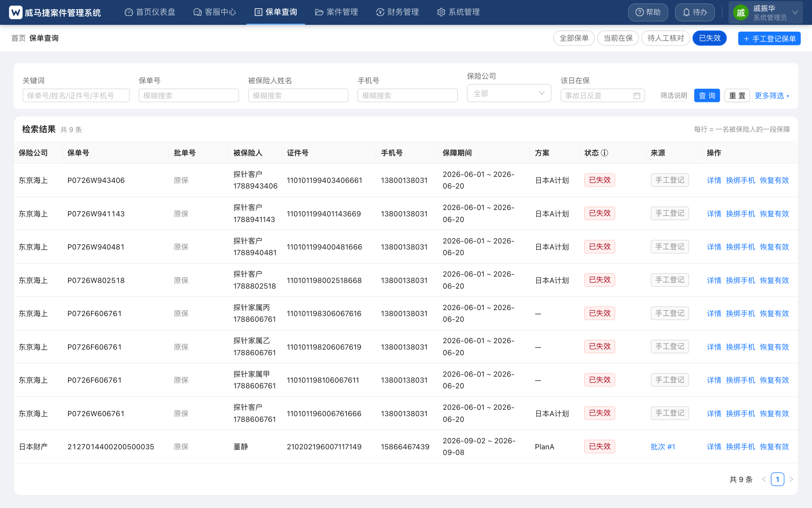Click the 威马捷 logo icon

pyautogui.click(x=15, y=12)
